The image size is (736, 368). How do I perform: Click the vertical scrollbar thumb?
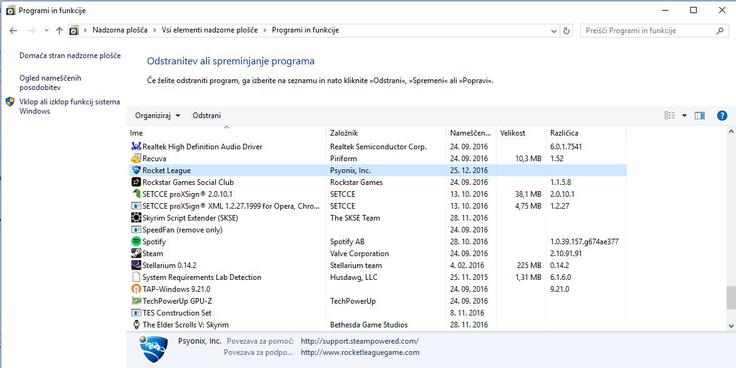(731, 298)
